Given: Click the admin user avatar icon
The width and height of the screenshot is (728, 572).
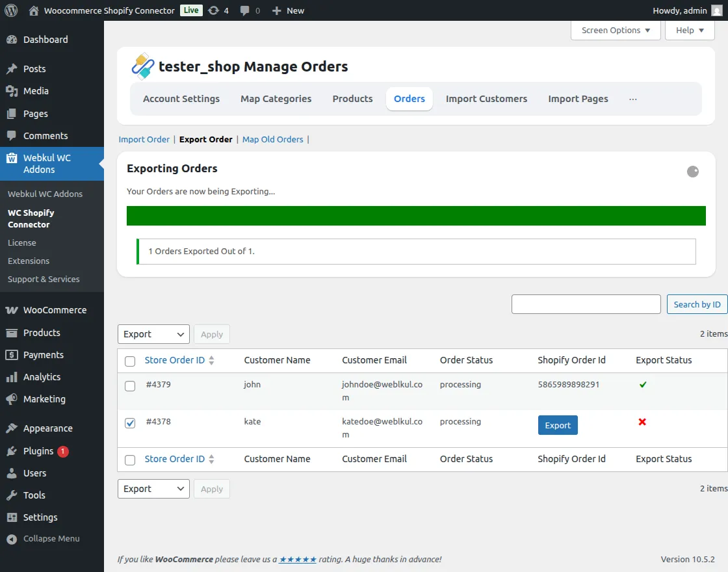Looking at the screenshot, I should 716,10.
